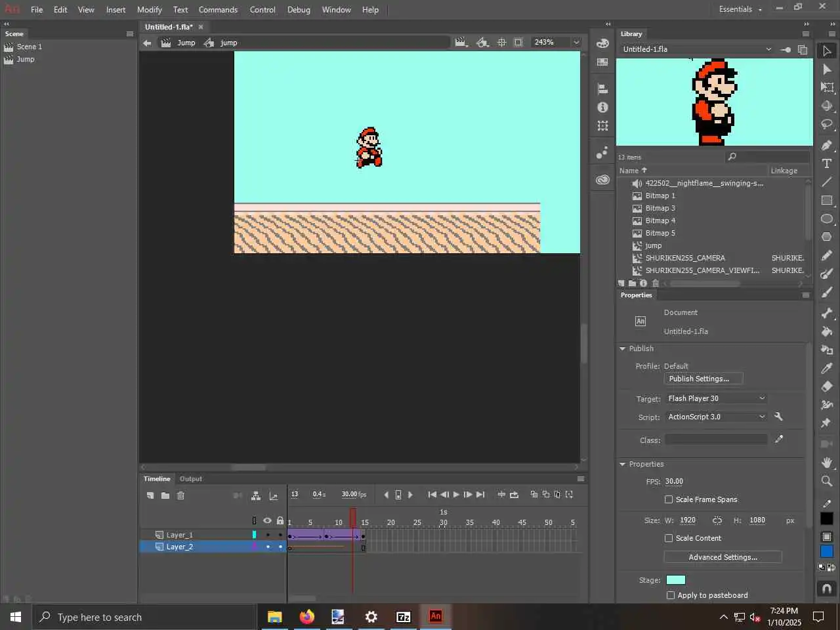Open the Transform panel icon

point(602,125)
